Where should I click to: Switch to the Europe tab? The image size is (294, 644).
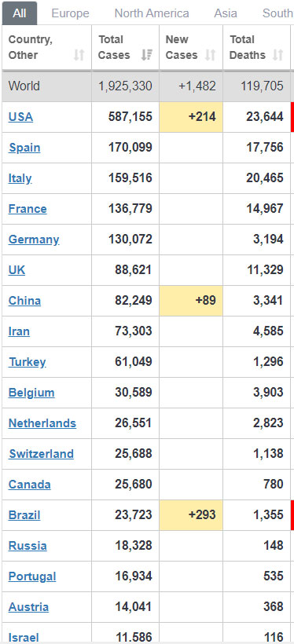[x=70, y=13]
